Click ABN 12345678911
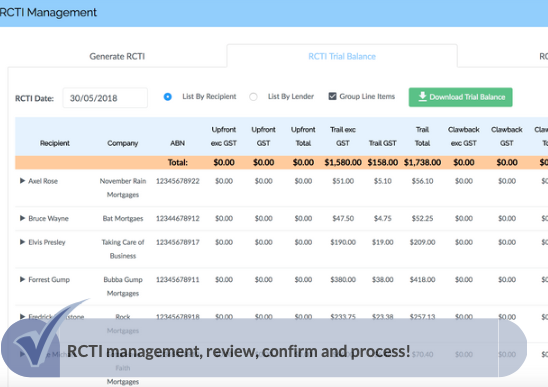This screenshot has height=387, width=548. coord(178,279)
